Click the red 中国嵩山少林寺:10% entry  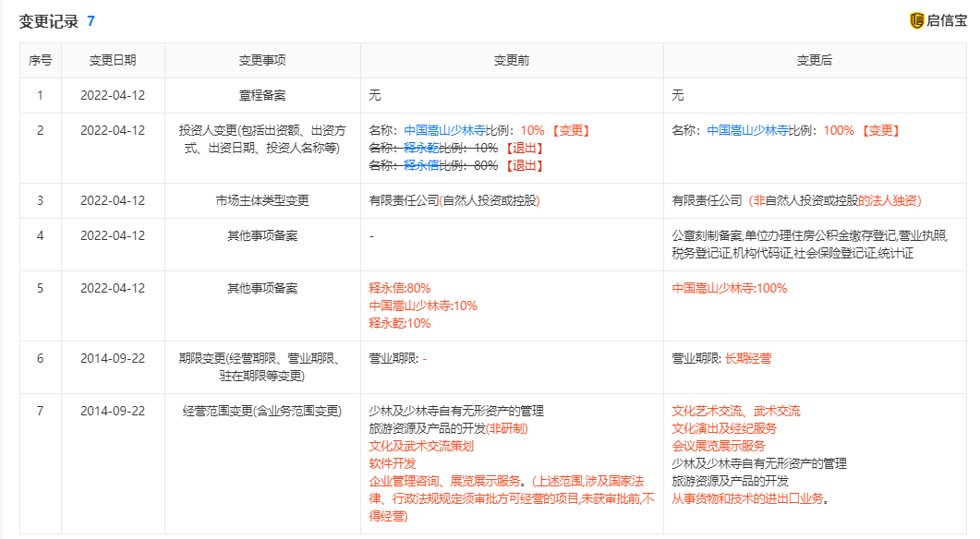tap(423, 305)
